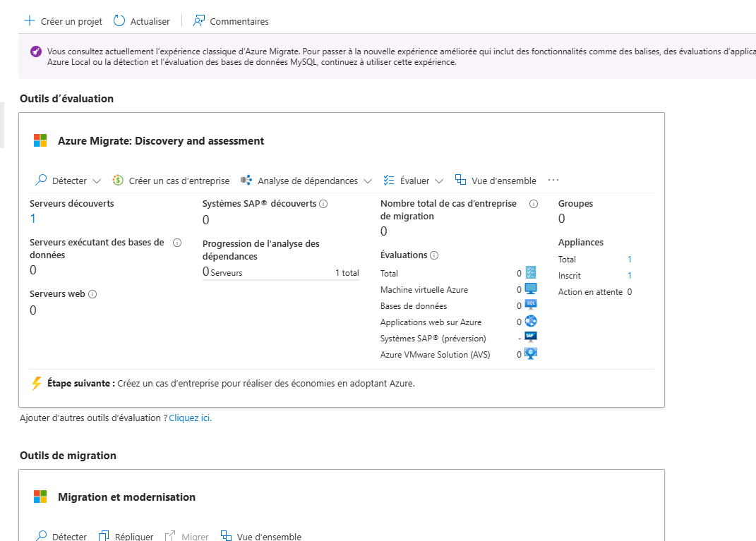Click the Vue d'ensemble icon in evaluation tools
Viewport: 756px width, 541px height.
tap(460, 180)
